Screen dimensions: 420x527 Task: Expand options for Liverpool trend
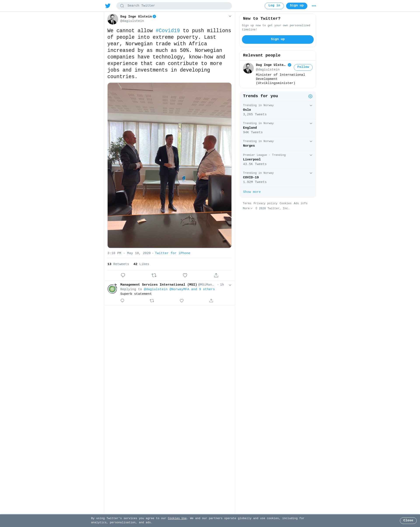pos(311,155)
